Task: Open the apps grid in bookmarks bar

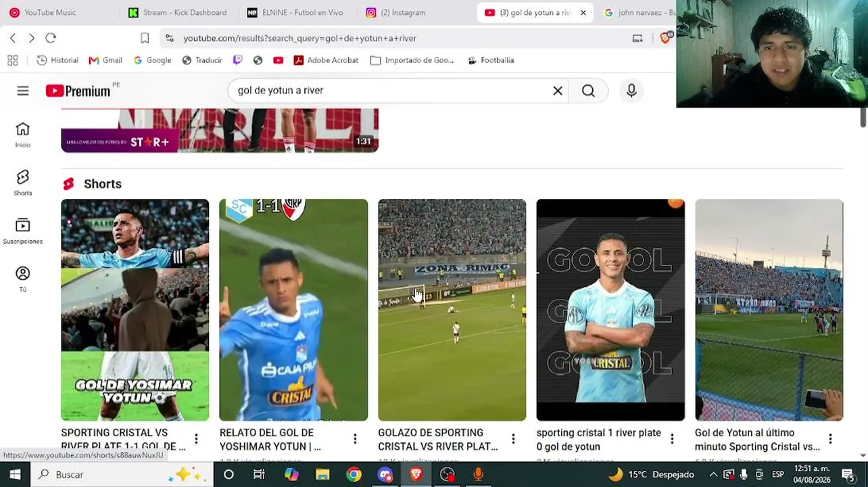Action: pyautogui.click(x=13, y=60)
